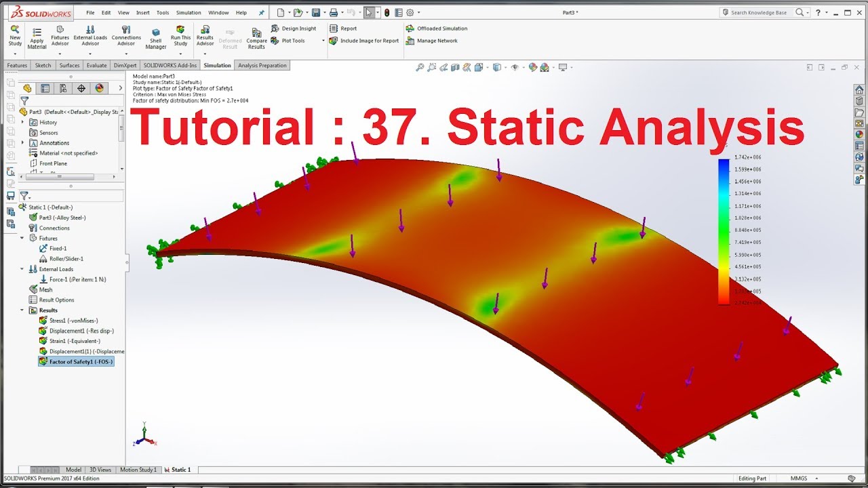
Task: Click the New Study icon
Action: pyautogui.click(x=15, y=36)
